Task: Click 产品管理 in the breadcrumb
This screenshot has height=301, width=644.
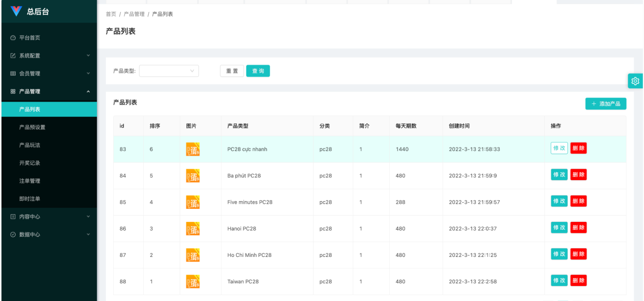Action: [x=134, y=14]
